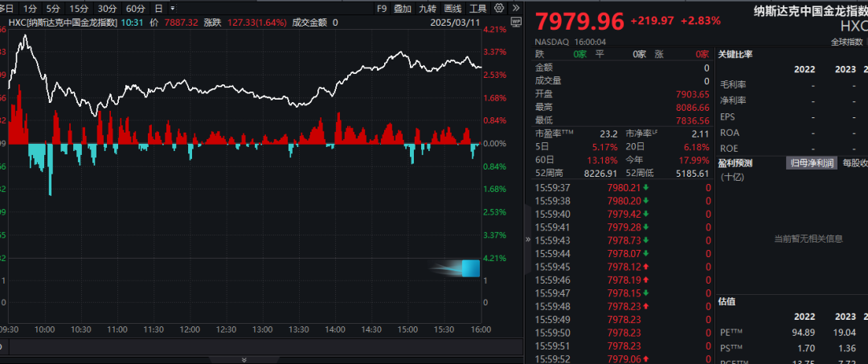Switch to the 60分 chart period

pos(136,8)
